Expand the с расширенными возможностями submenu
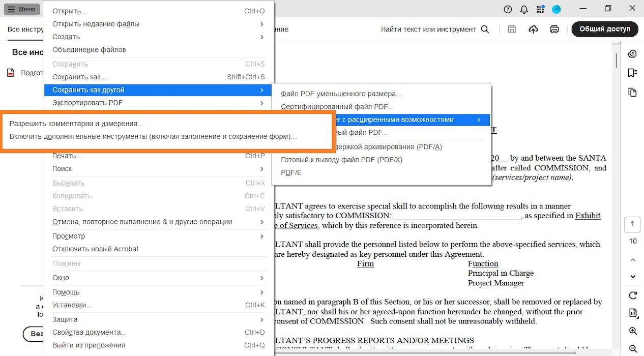The width and height of the screenshot is (644, 356). (412, 120)
